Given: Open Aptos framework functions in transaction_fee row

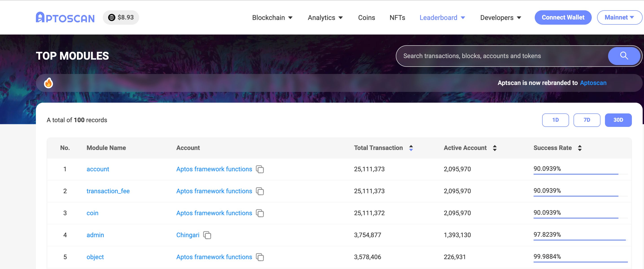Looking at the screenshot, I should [214, 191].
